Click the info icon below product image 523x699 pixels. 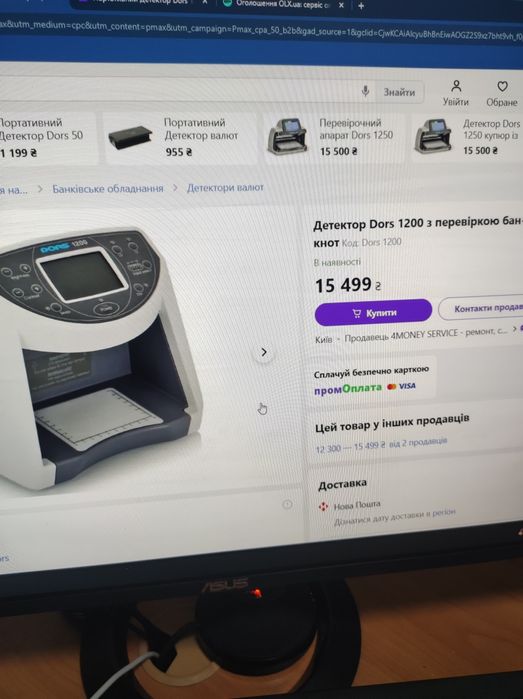288,504
